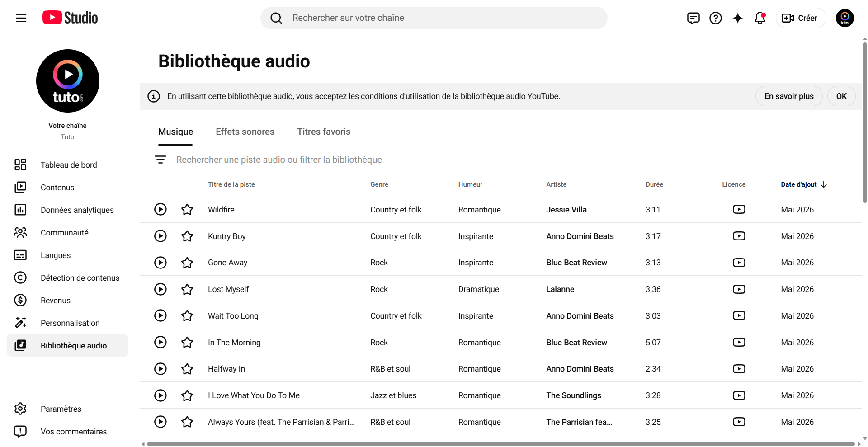Dismiss the banner with OK

[841, 96]
